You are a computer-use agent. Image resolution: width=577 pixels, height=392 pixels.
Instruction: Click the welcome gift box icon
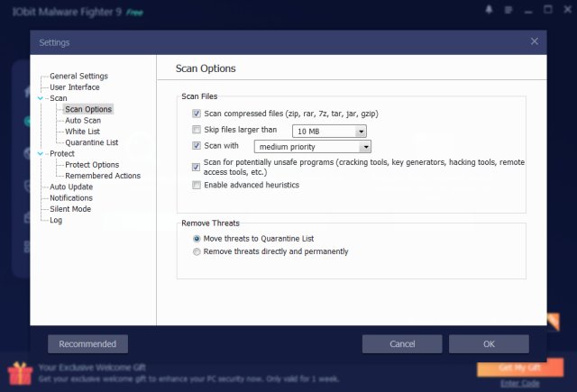(x=19, y=372)
